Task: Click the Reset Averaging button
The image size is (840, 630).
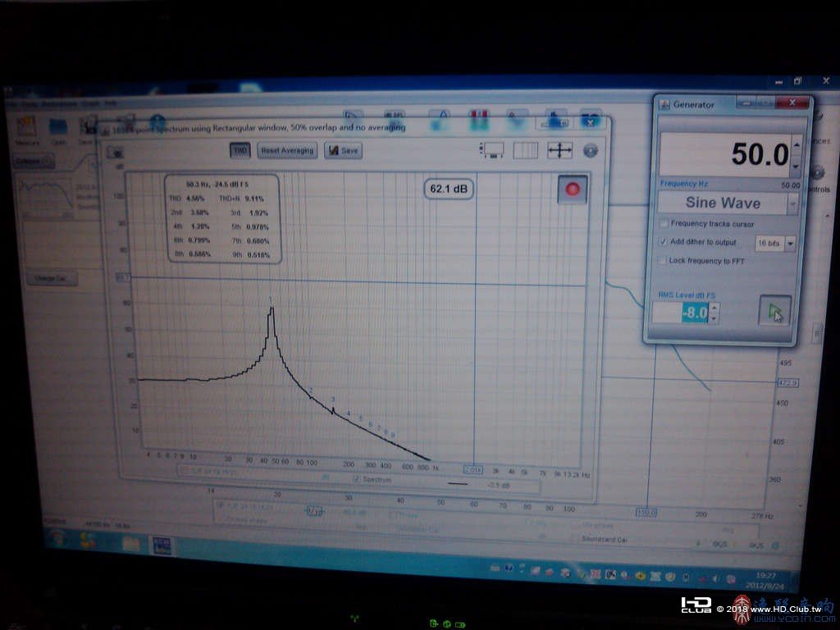Action: tap(286, 151)
